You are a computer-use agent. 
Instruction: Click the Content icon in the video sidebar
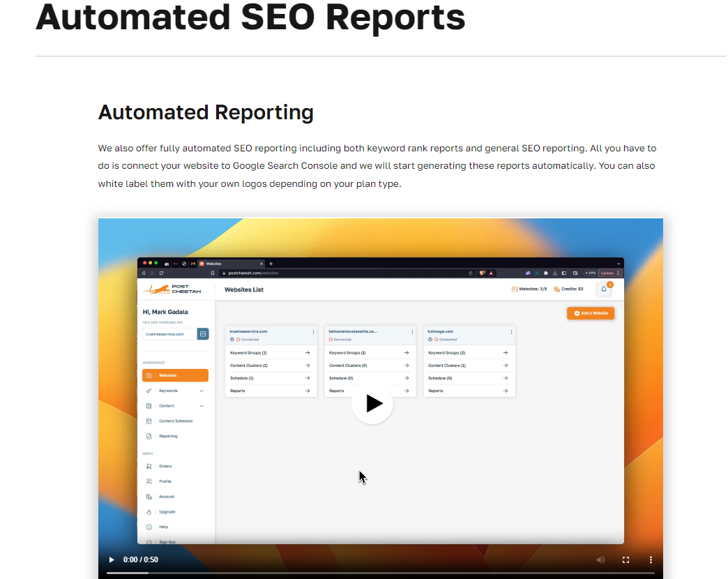click(x=149, y=406)
